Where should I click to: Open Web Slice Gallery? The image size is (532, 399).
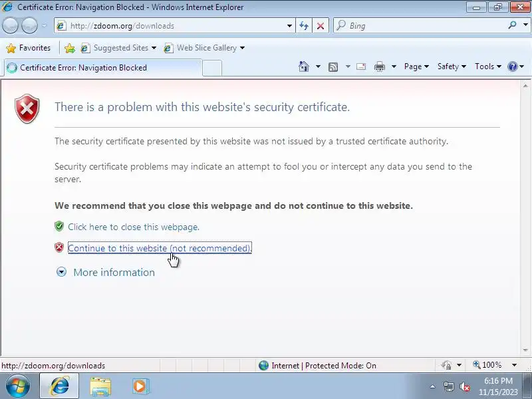pyautogui.click(x=204, y=48)
